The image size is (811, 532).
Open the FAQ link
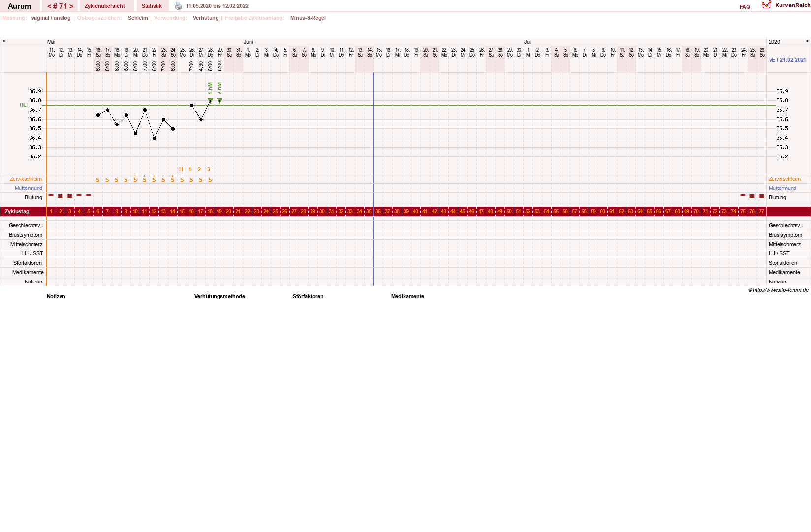pyautogui.click(x=745, y=7)
